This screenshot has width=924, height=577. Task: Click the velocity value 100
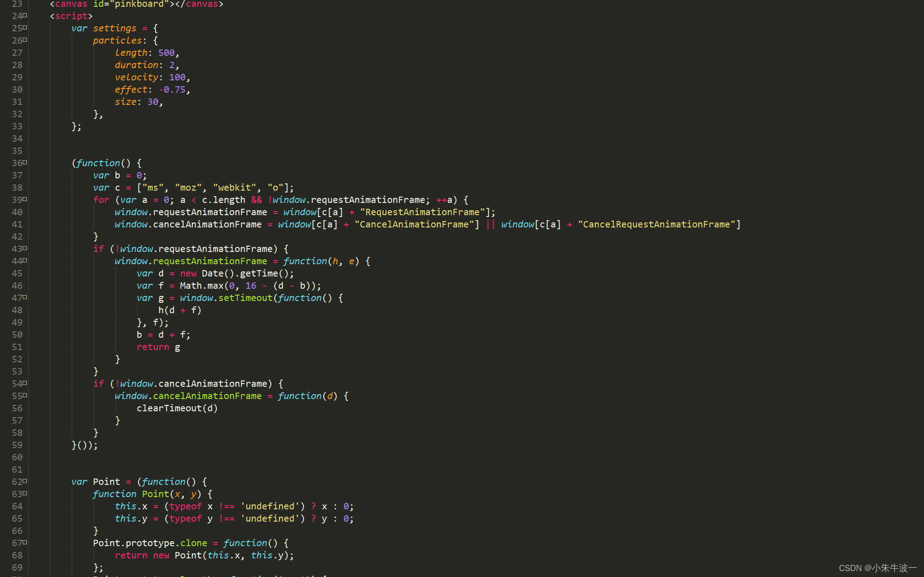[x=177, y=77]
